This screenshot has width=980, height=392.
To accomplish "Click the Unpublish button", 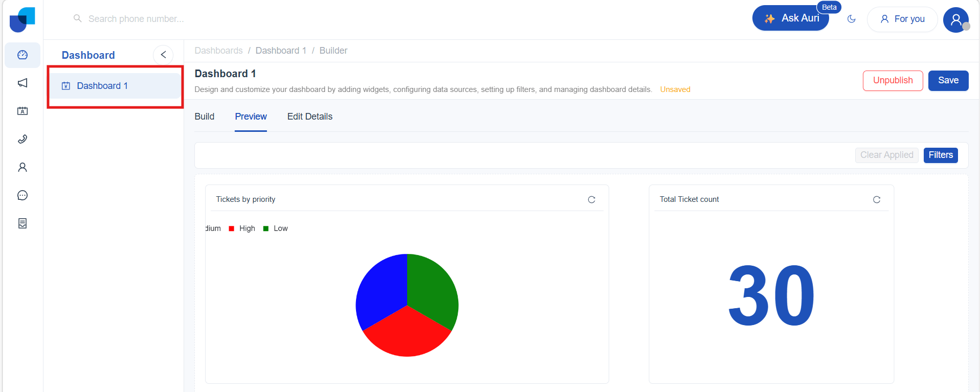I will pyautogui.click(x=893, y=81).
